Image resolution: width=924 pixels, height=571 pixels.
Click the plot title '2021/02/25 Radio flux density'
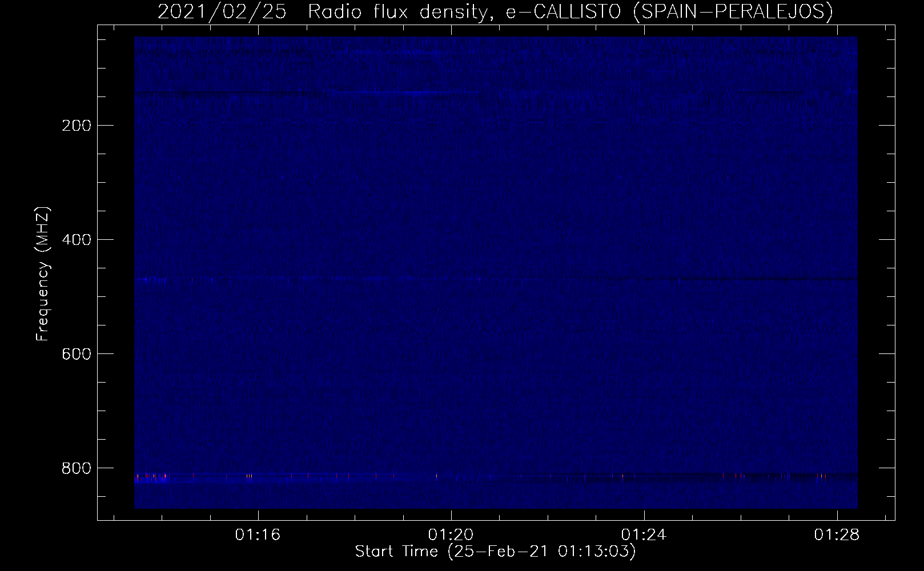point(495,11)
